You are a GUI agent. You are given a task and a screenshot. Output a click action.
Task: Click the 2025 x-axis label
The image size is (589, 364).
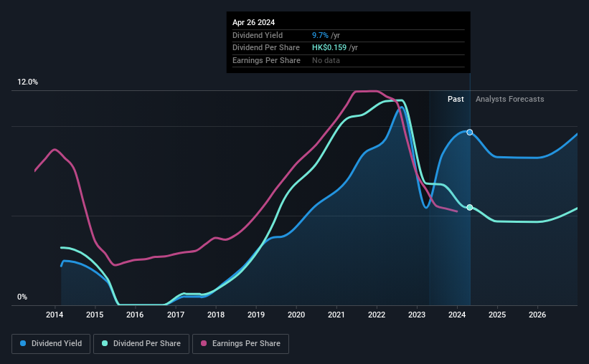497,315
